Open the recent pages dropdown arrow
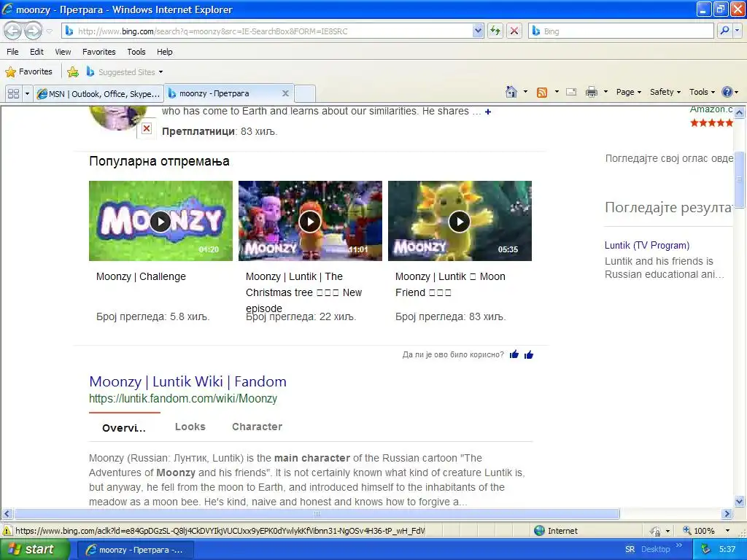The height and width of the screenshot is (560, 747). click(x=50, y=31)
